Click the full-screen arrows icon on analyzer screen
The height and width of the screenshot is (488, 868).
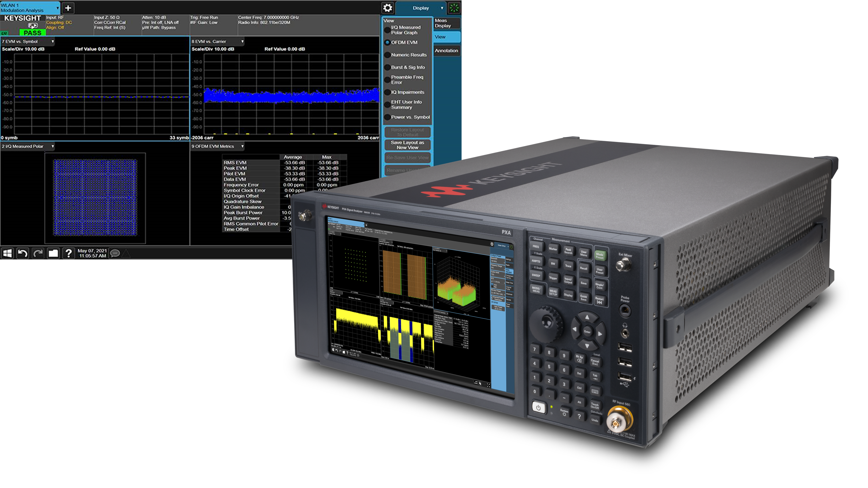click(x=489, y=385)
